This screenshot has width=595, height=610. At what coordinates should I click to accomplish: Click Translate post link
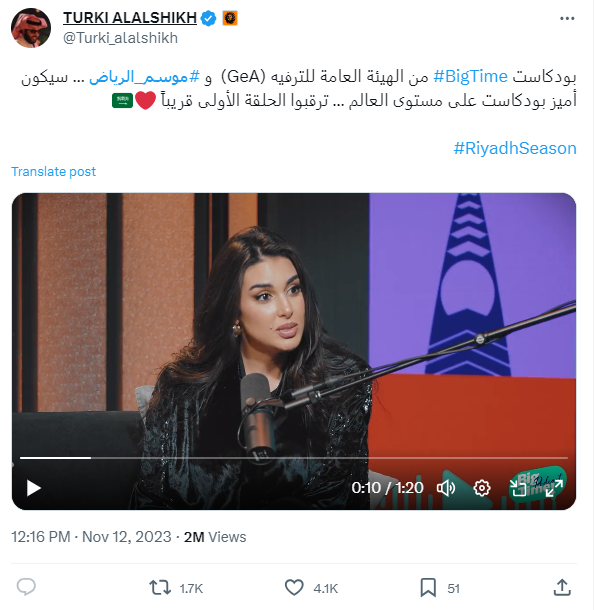pyautogui.click(x=53, y=172)
